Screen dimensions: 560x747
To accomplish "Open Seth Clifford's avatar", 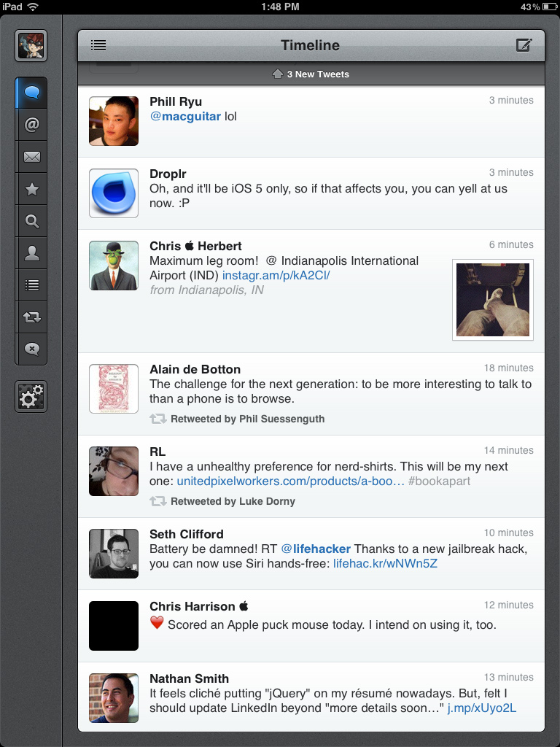I will pos(114,554).
